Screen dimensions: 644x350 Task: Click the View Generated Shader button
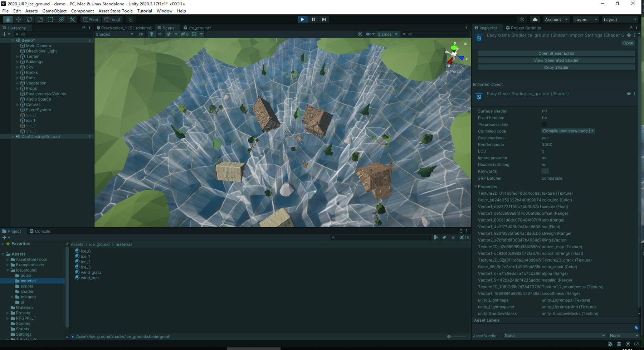click(x=556, y=60)
